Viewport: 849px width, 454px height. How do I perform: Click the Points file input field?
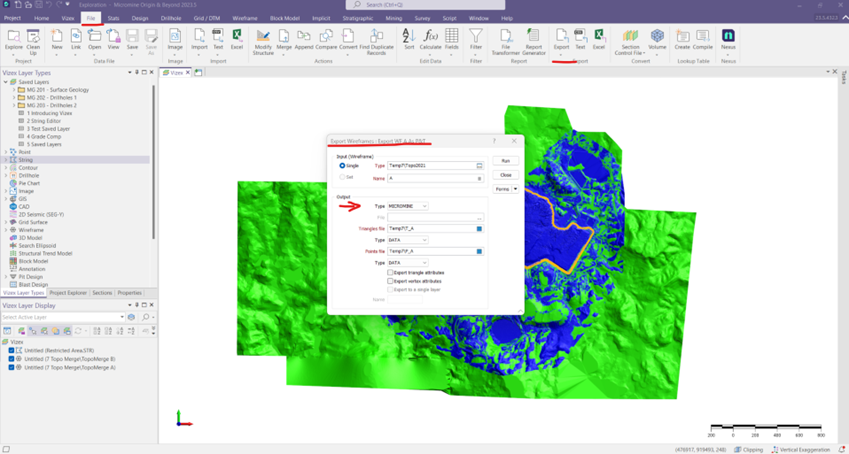click(x=430, y=251)
